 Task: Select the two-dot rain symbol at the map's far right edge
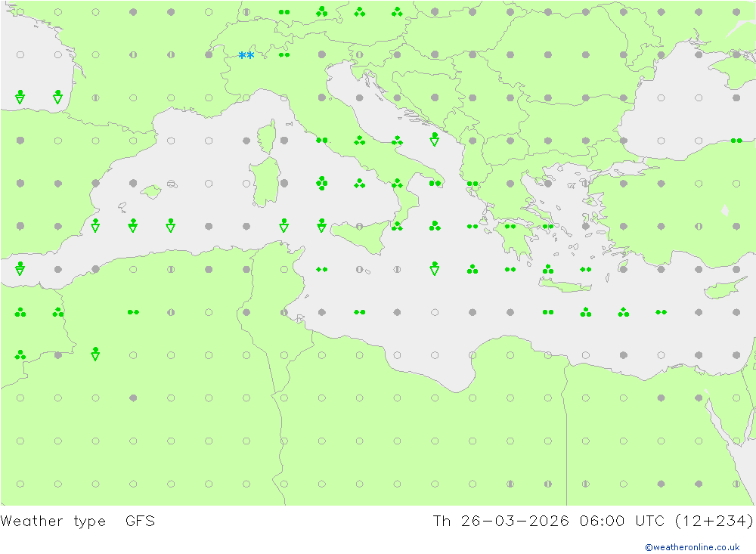(736, 140)
